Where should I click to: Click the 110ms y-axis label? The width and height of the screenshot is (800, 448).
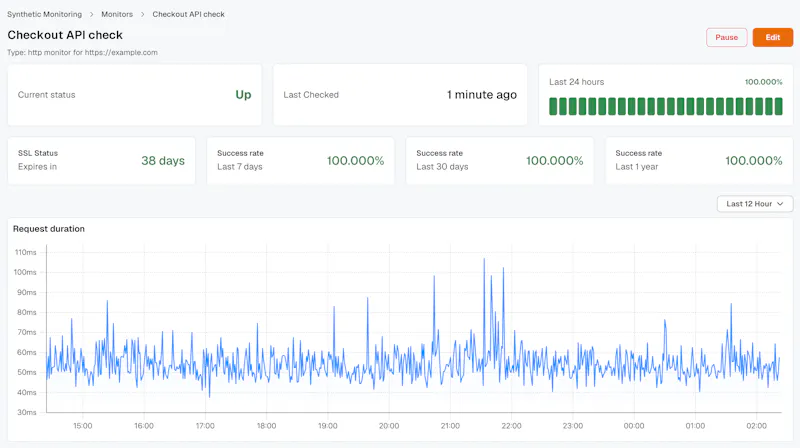[26, 252]
